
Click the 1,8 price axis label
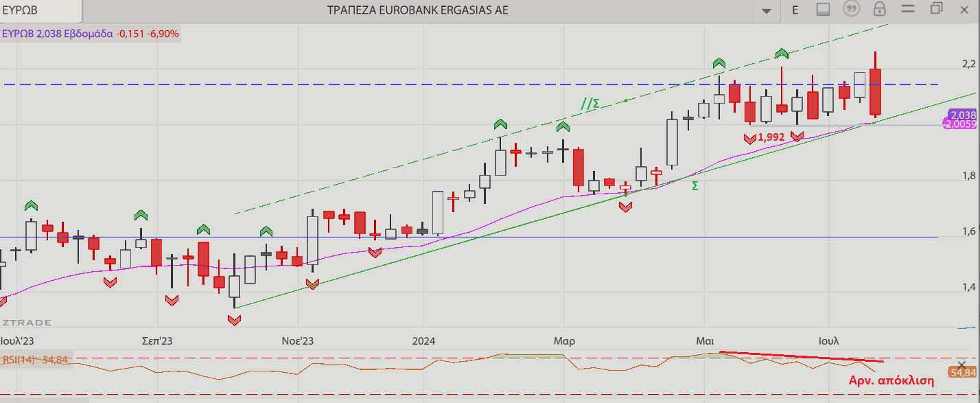click(x=969, y=176)
